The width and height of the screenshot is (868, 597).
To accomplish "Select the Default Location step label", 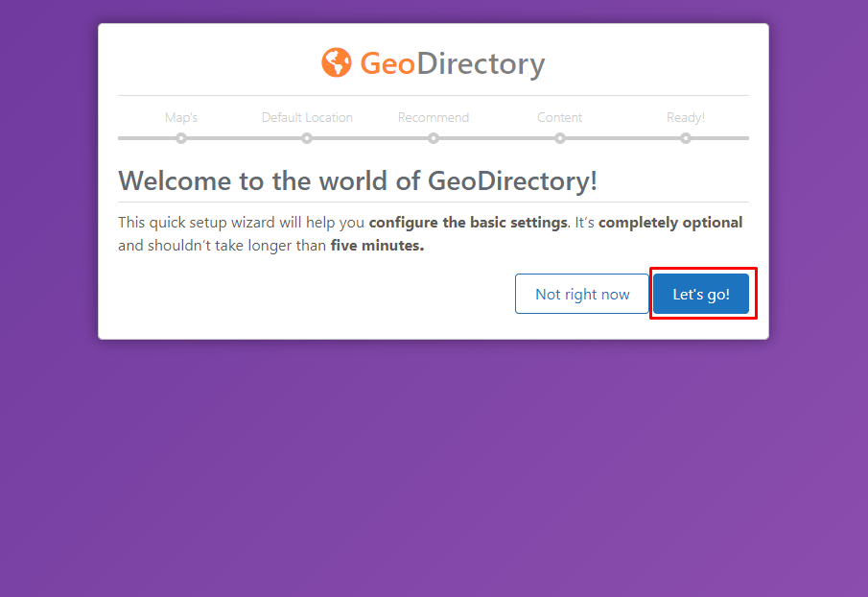I will click(307, 117).
